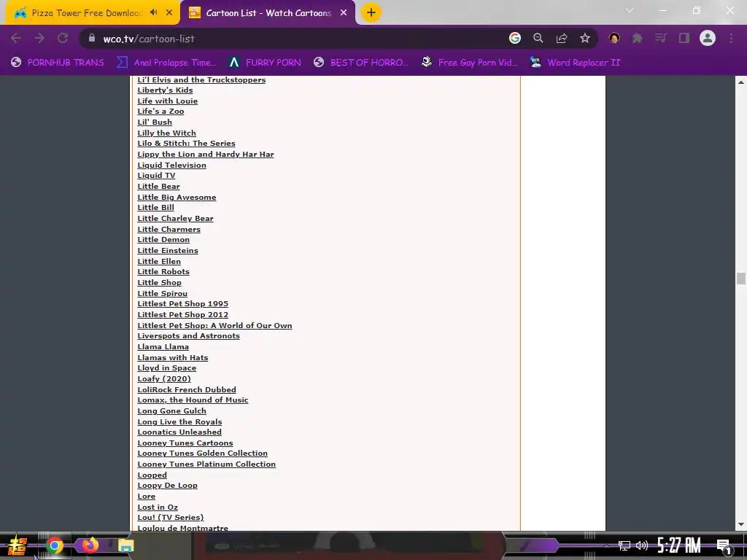Open the media controls icon
Image resolution: width=747 pixels, height=560 pixels.
coord(660,38)
